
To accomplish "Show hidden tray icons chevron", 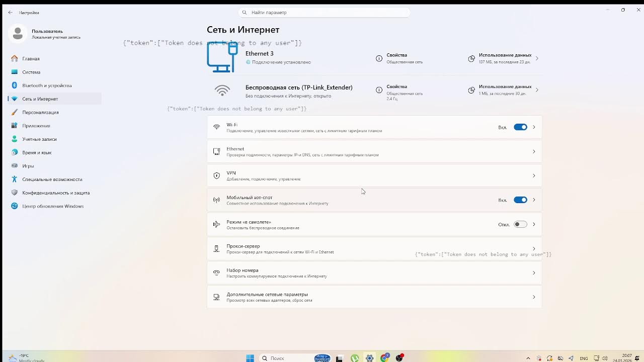I will pyautogui.click(x=528, y=358).
